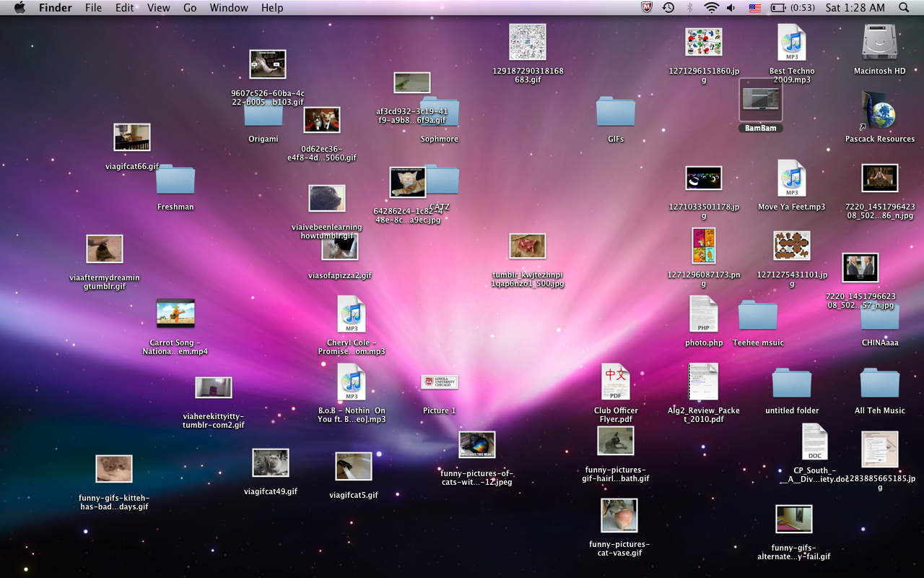Click the Spotlight search magnifier icon

click(904, 8)
